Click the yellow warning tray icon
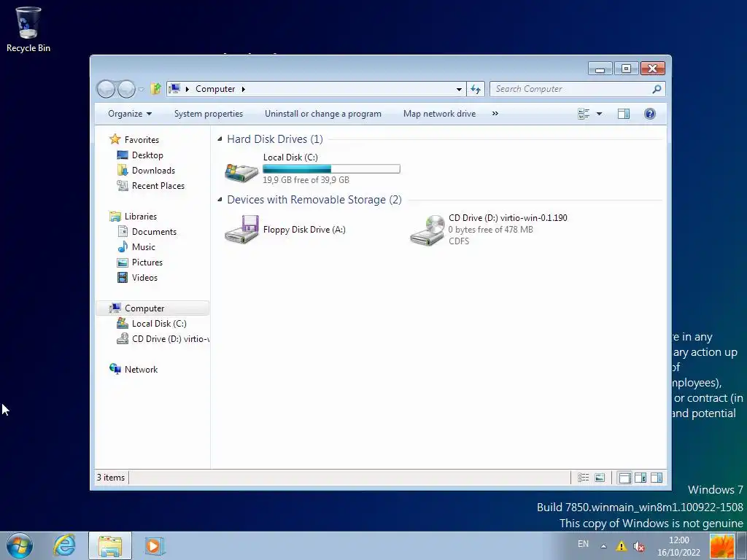This screenshot has width=747, height=560. (622, 546)
